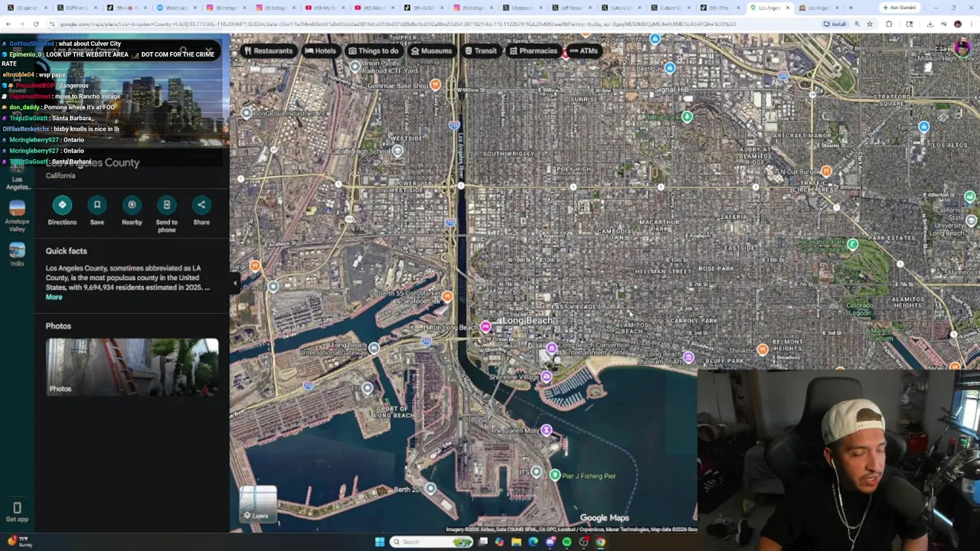This screenshot has height=551, width=980.
Task: Show Pharmacies on map
Action: coord(534,51)
